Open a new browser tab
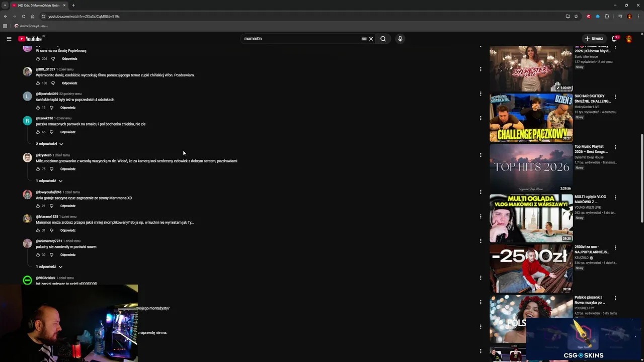The image size is (644, 362). click(x=73, y=5)
